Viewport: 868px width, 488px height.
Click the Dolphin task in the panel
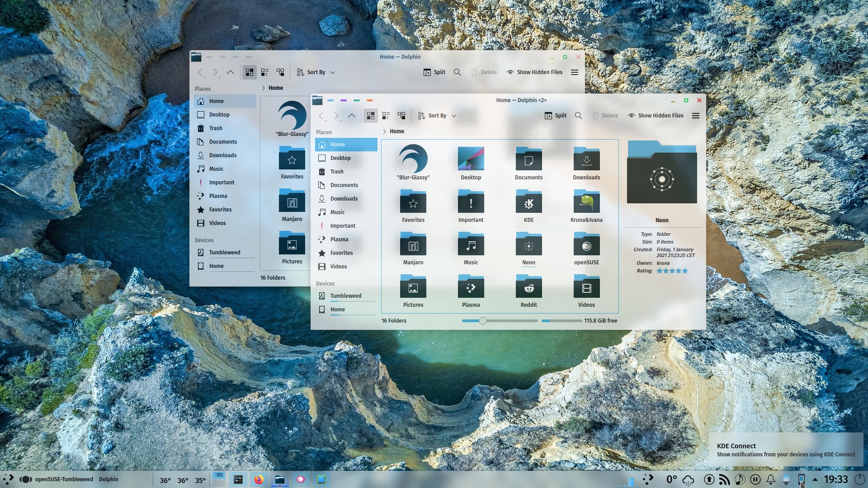click(280, 479)
